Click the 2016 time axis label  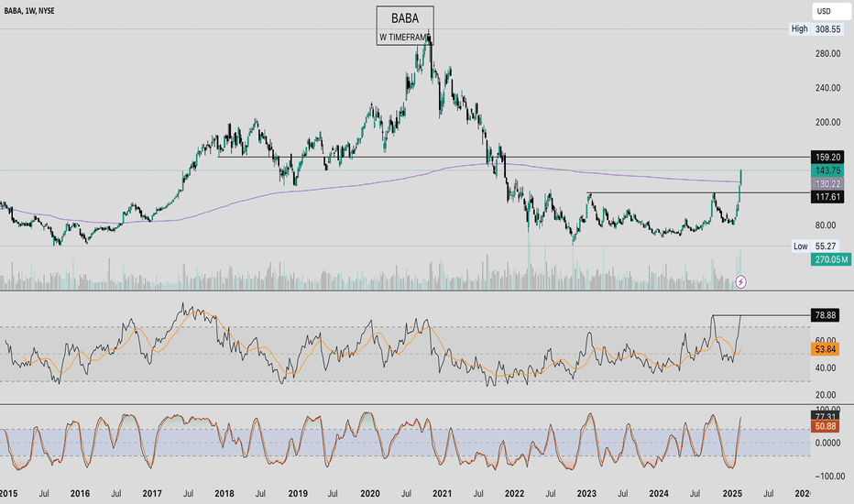(x=80, y=494)
